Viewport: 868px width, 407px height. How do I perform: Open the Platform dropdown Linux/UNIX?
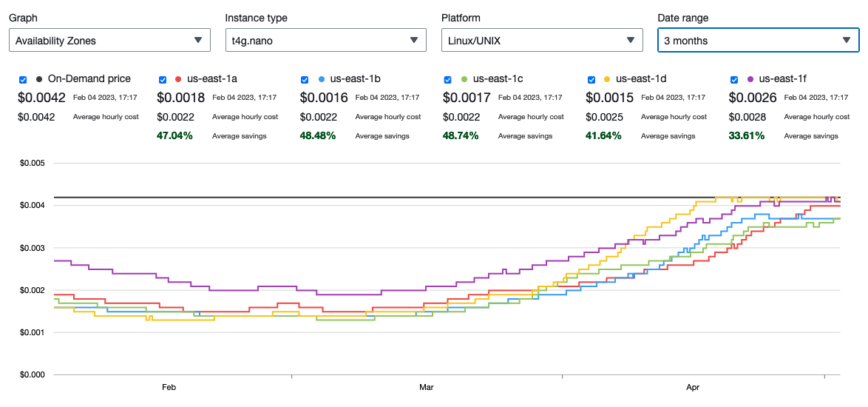coord(541,41)
